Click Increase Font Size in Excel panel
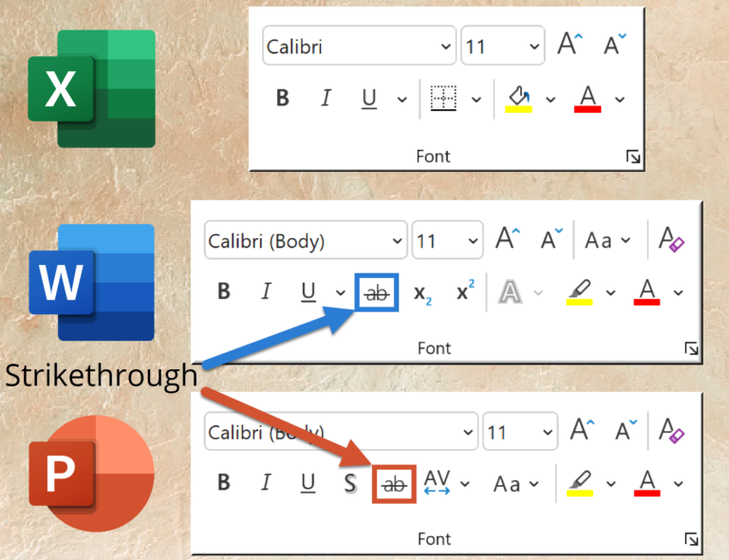 (570, 45)
